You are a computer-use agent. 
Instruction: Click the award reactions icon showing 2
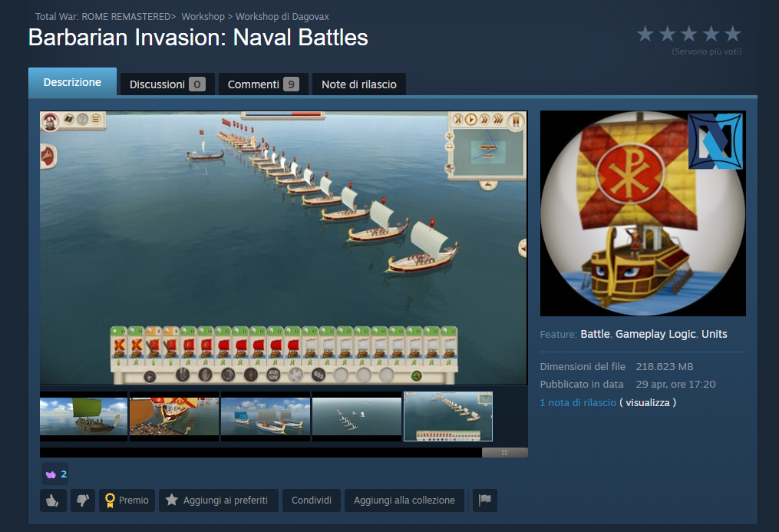click(x=55, y=474)
